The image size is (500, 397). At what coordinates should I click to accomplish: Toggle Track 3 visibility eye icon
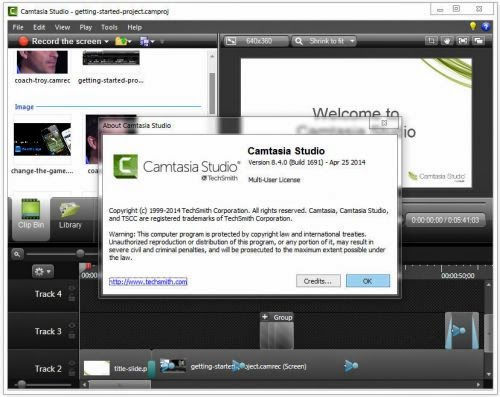[x=72, y=325]
